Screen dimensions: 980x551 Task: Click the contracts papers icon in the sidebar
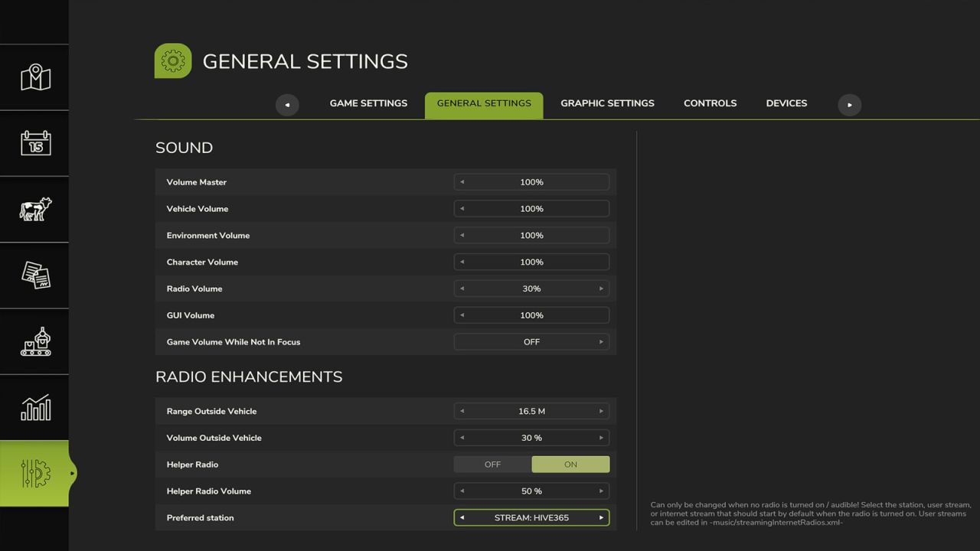34,275
